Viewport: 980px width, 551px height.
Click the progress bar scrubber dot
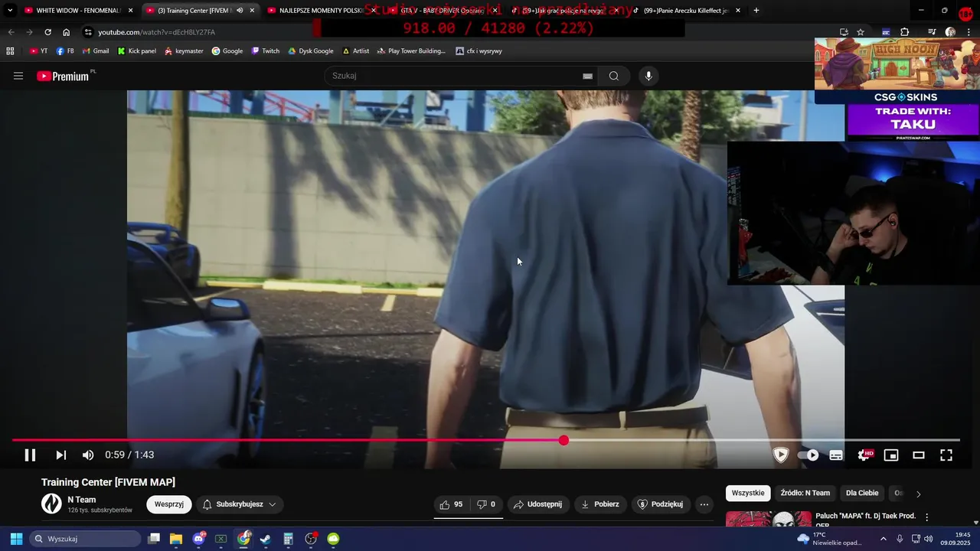point(563,440)
